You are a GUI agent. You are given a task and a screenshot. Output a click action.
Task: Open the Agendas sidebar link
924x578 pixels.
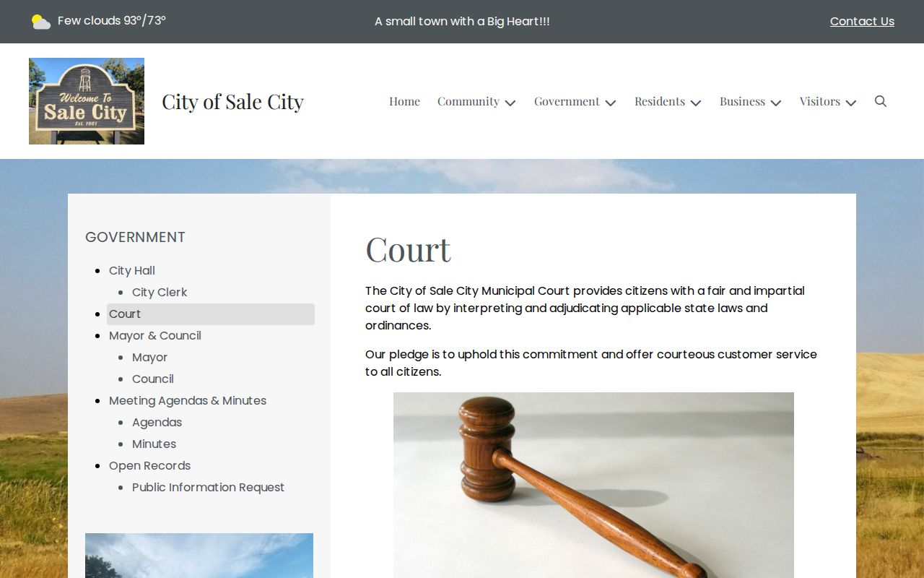click(x=157, y=423)
